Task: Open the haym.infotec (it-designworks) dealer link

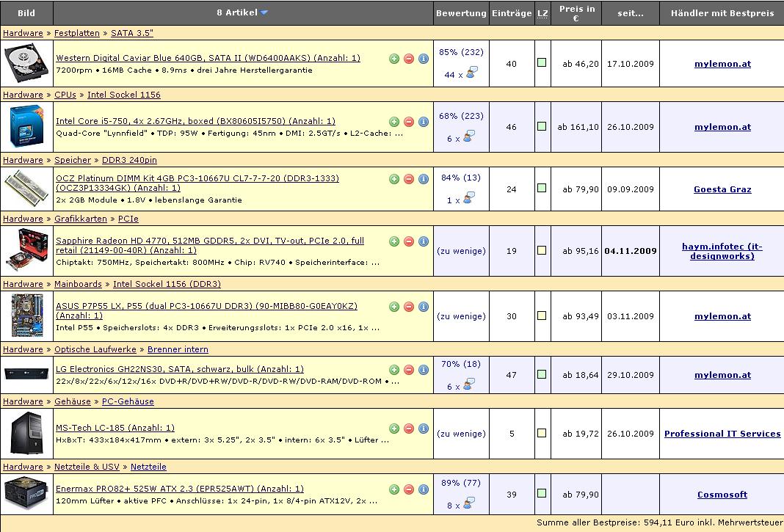Action: (722, 251)
